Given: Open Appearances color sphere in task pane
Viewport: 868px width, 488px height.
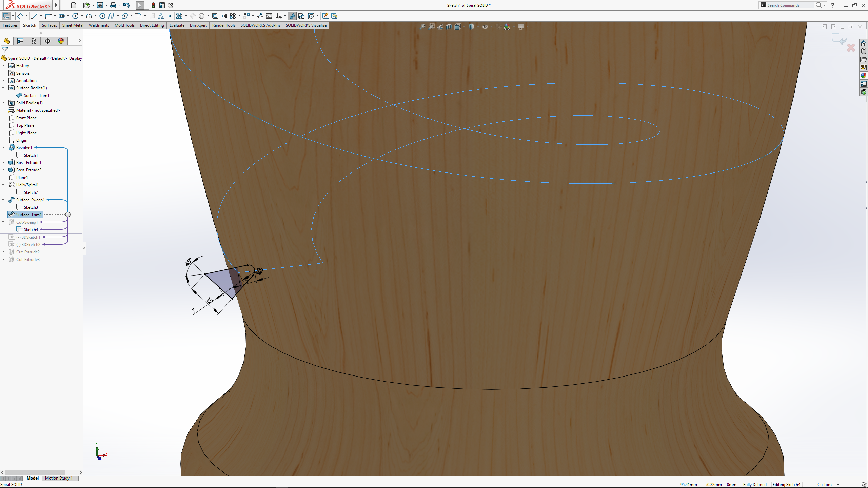Looking at the screenshot, I should click(x=863, y=76).
